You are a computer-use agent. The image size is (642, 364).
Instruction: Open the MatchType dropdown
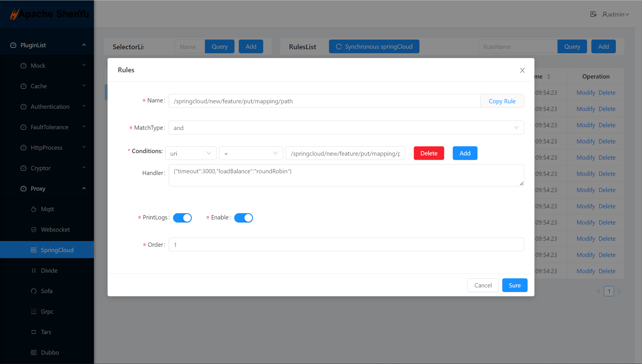point(346,128)
